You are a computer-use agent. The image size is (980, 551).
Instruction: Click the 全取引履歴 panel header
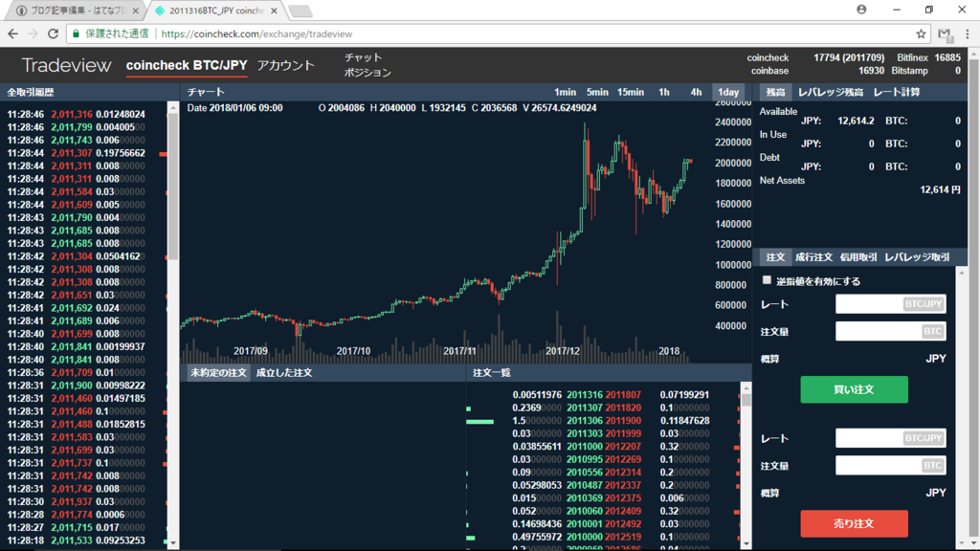[x=30, y=92]
